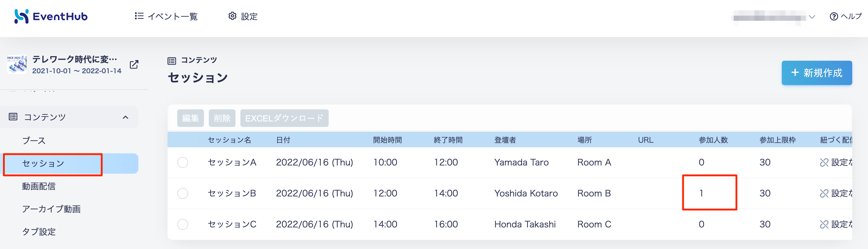Open the ブース sidebar item
This screenshot has width=868, height=249.
34,141
